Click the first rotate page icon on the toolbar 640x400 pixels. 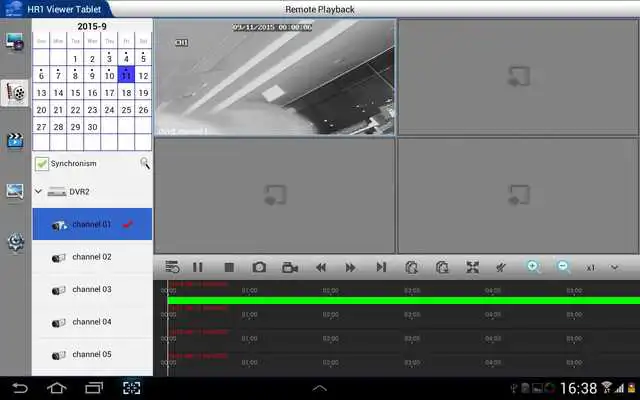411,267
